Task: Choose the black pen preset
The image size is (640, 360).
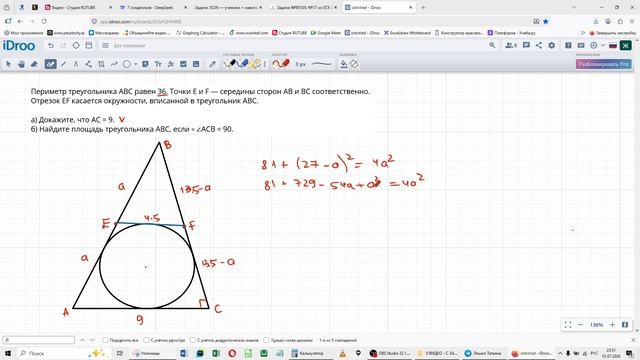Action: 230,64
